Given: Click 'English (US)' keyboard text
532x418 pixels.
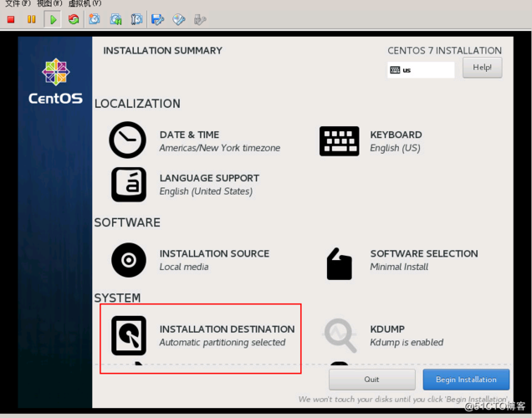Looking at the screenshot, I should point(396,148).
